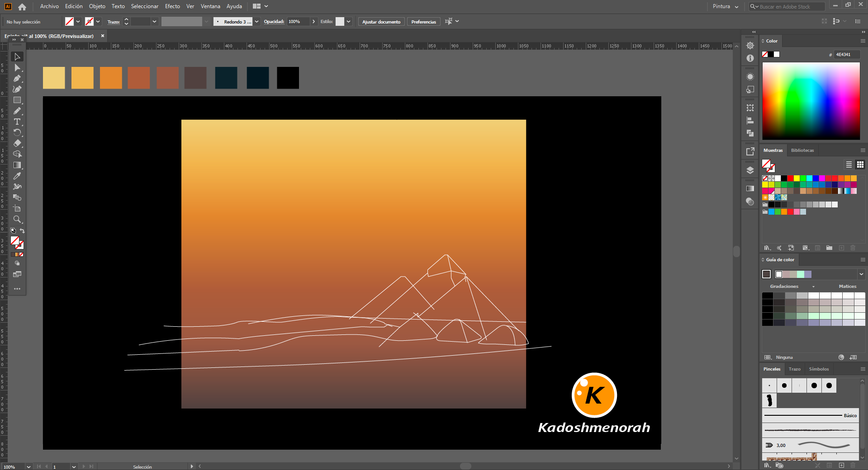Click Preferencias button

pos(424,22)
